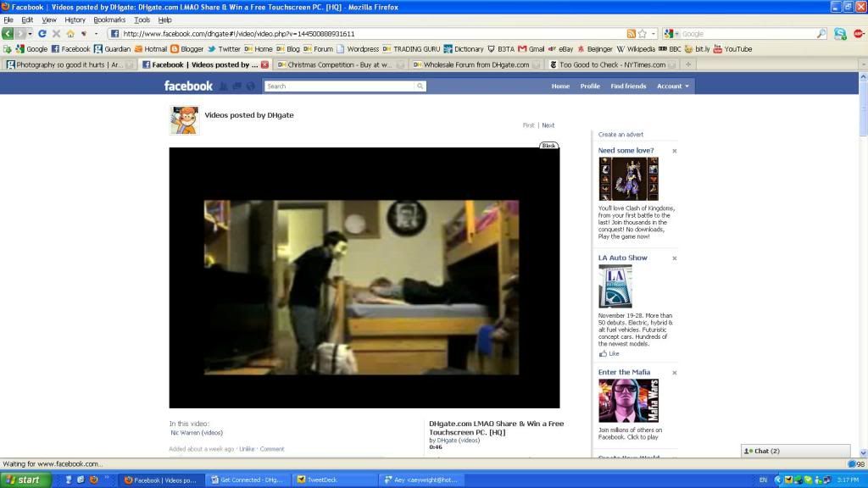868x488 pixels.
Task: Close the LA Auto Show advert
Action: click(x=675, y=258)
